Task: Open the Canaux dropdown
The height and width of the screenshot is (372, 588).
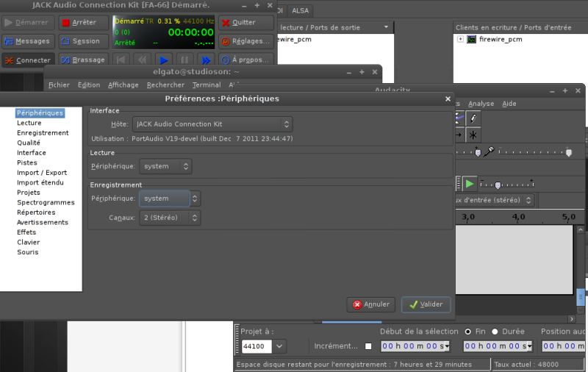Action: pyautogui.click(x=170, y=218)
